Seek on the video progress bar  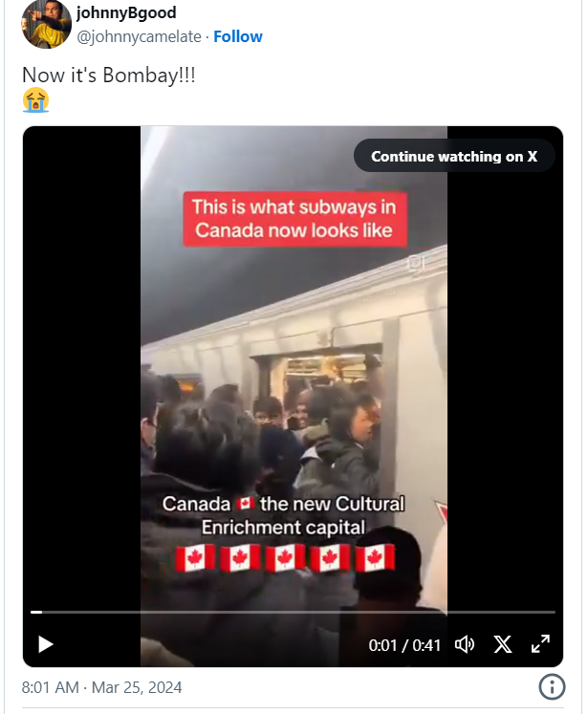pyautogui.click(x=293, y=612)
